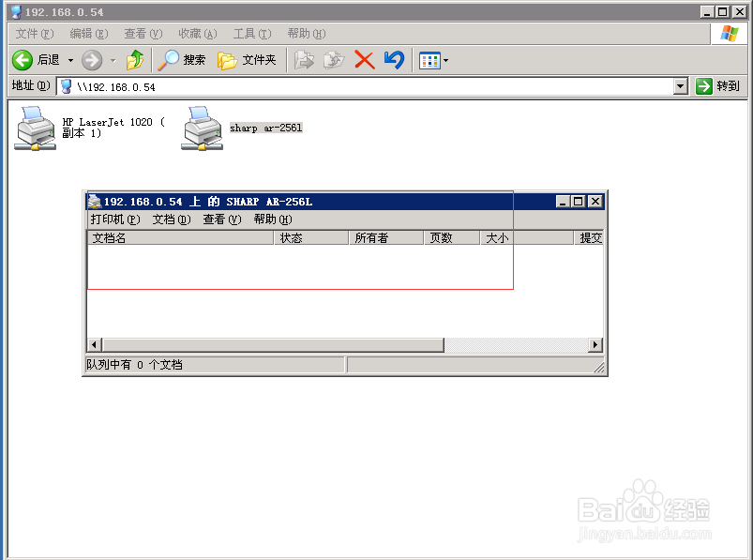This screenshot has height=560, width=753.
Task: Sort by 状态 column header
Action: (311, 237)
